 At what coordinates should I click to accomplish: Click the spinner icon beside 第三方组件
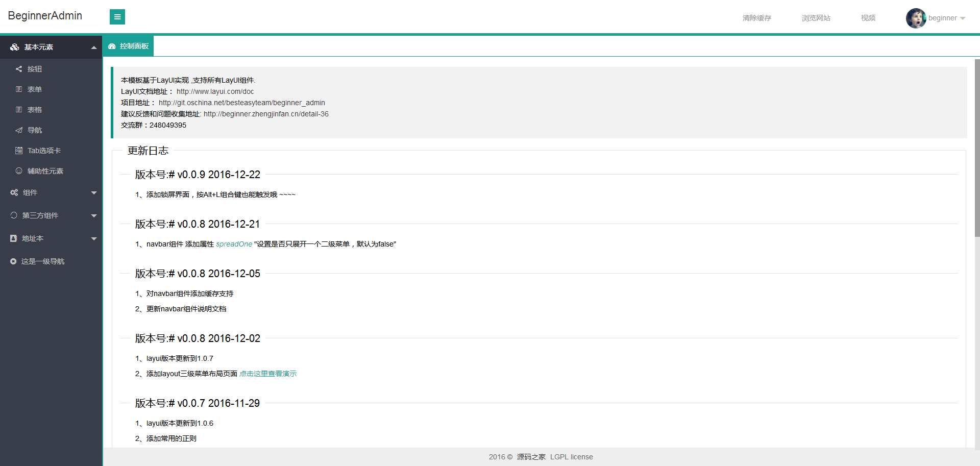click(14, 215)
